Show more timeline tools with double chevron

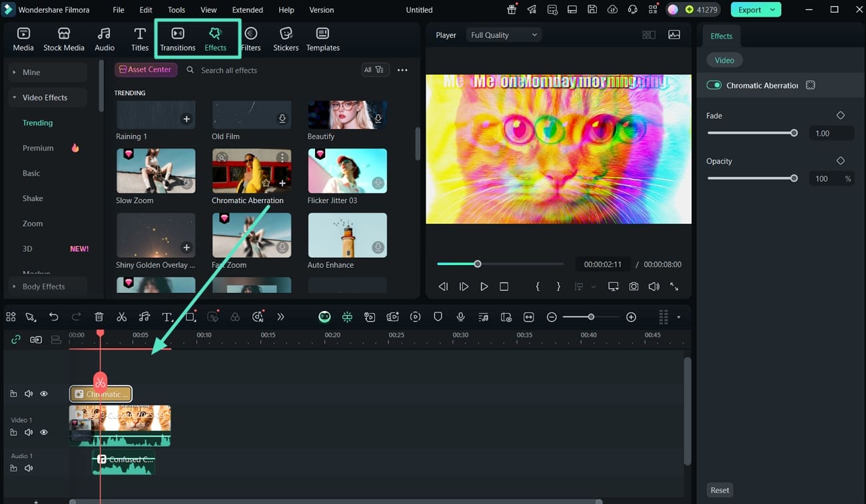click(x=280, y=317)
